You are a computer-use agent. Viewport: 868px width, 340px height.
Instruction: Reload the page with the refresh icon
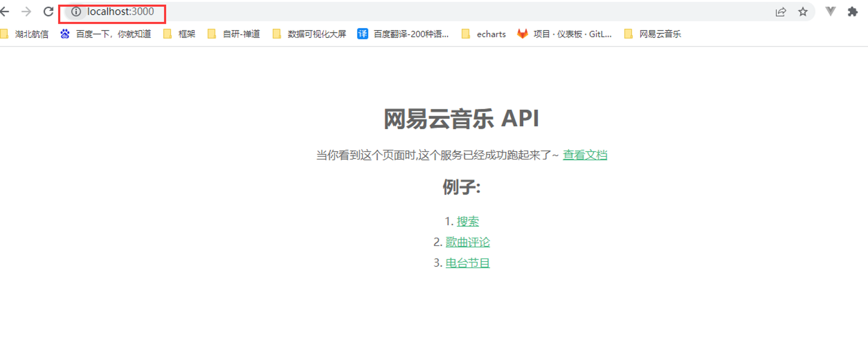(48, 12)
